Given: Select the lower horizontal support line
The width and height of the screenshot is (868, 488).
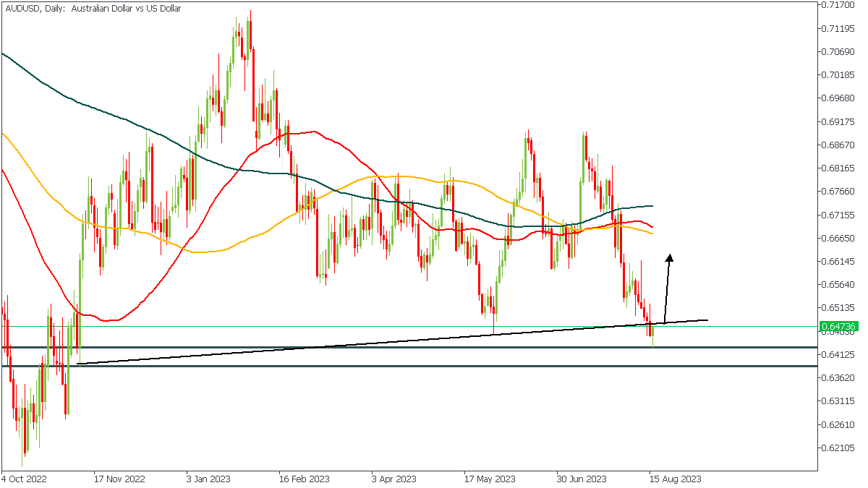Looking at the screenshot, I should coord(434,366).
